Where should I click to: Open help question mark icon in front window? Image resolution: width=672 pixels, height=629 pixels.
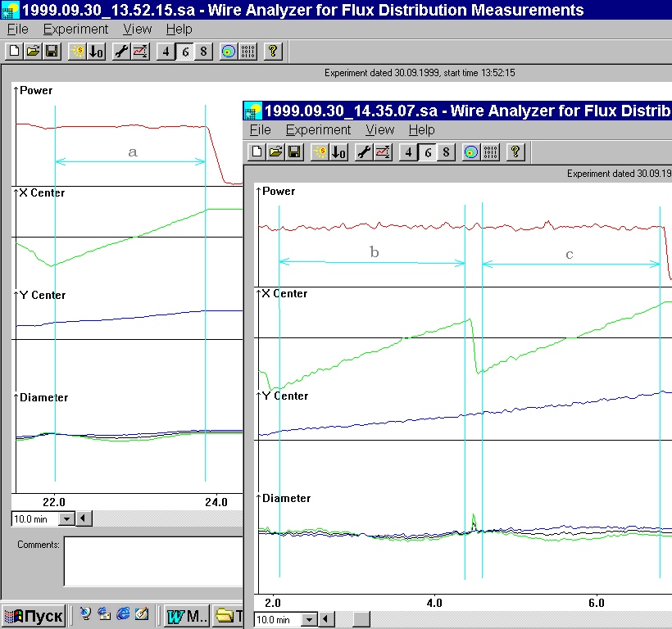click(515, 152)
